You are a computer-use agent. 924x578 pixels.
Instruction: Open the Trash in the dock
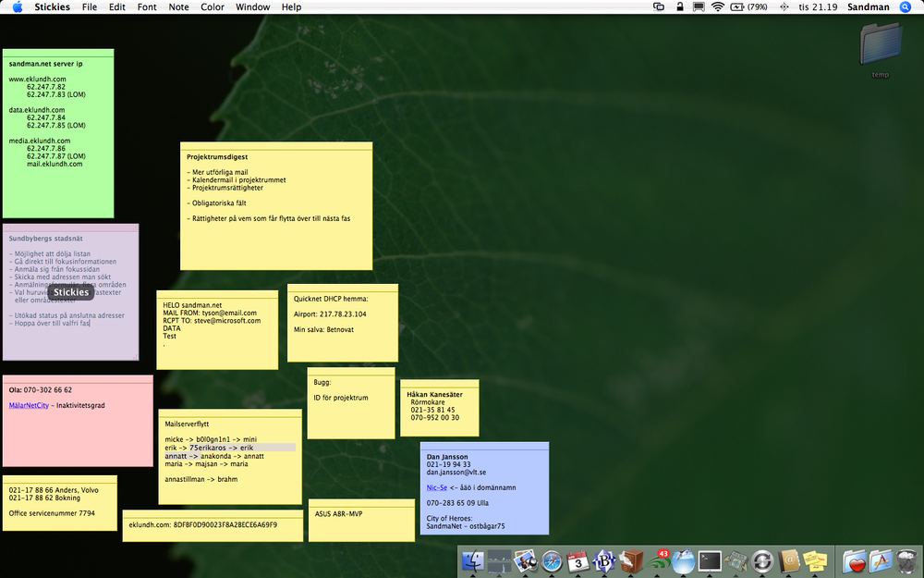[x=908, y=560]
